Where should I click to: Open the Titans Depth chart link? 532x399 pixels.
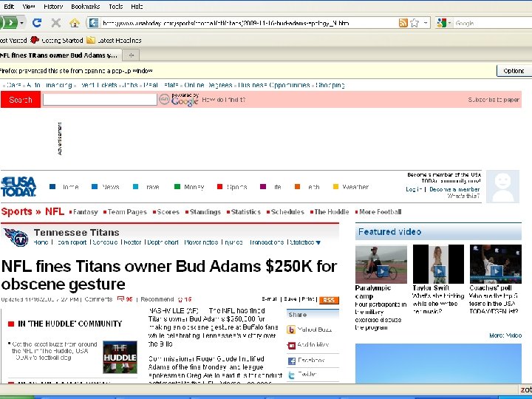(163, 242)
